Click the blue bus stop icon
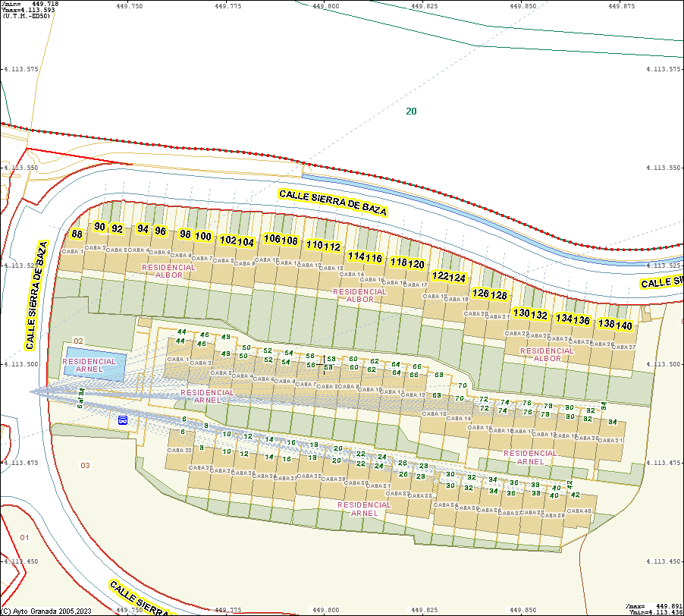 (123, 420)
